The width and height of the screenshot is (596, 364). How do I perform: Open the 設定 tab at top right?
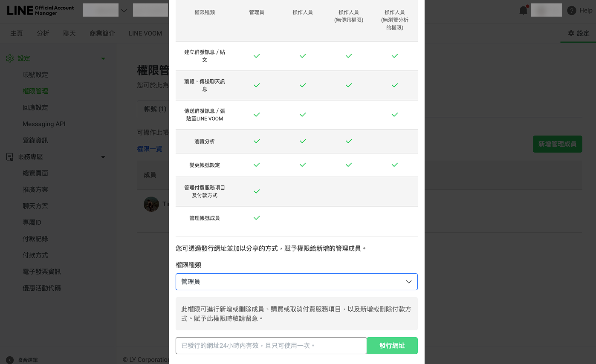(579, 33)
